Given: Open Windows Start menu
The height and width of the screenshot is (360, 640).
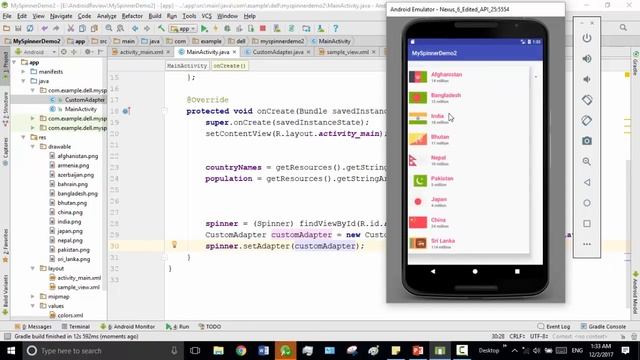Looking at the screenshot, I should [x=11, y=351].
